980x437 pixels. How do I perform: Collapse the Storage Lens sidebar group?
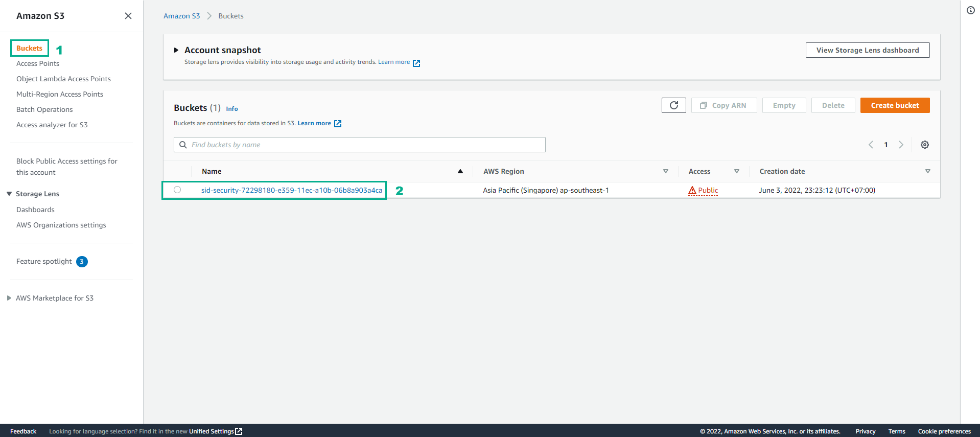[9, 194]
